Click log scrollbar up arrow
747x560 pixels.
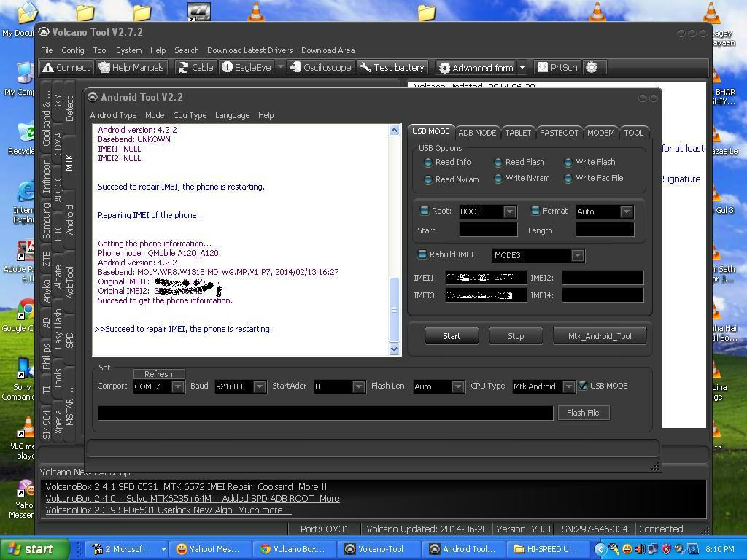click(x=395, y=130)
